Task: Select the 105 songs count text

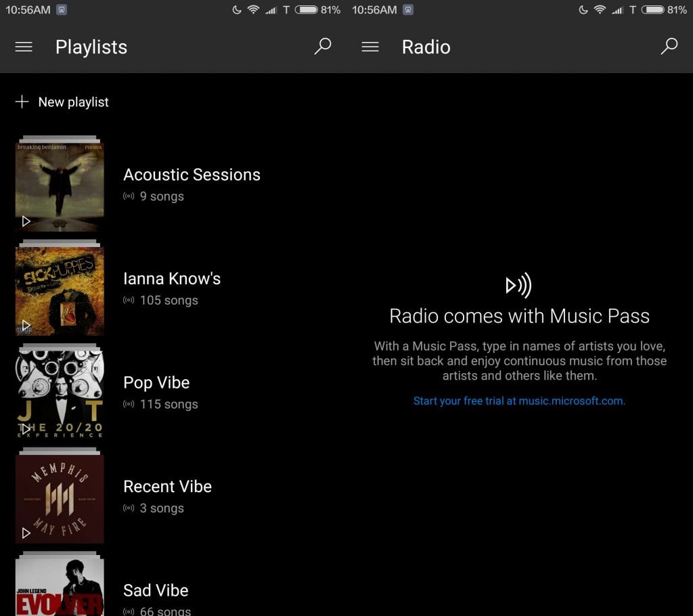Action: coord(169,301)
